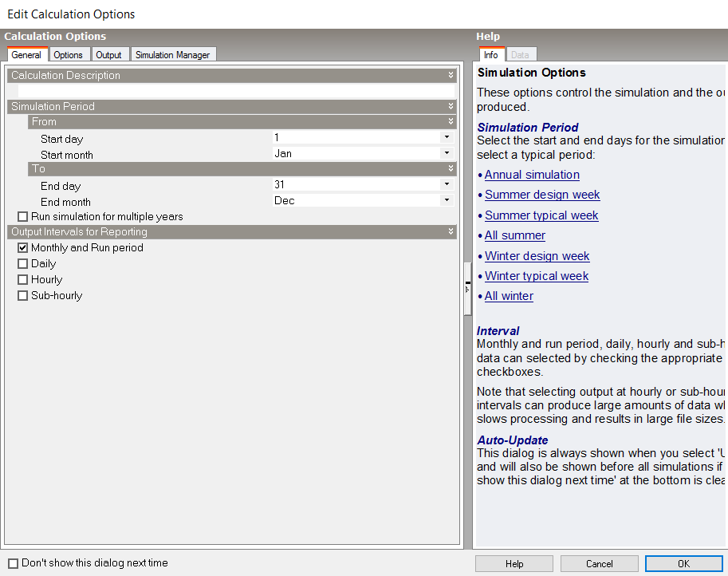Choose the Annual simulation link
Image resolution: width=728 pixels, height=576 pixels.
click(x=532, y=176)
